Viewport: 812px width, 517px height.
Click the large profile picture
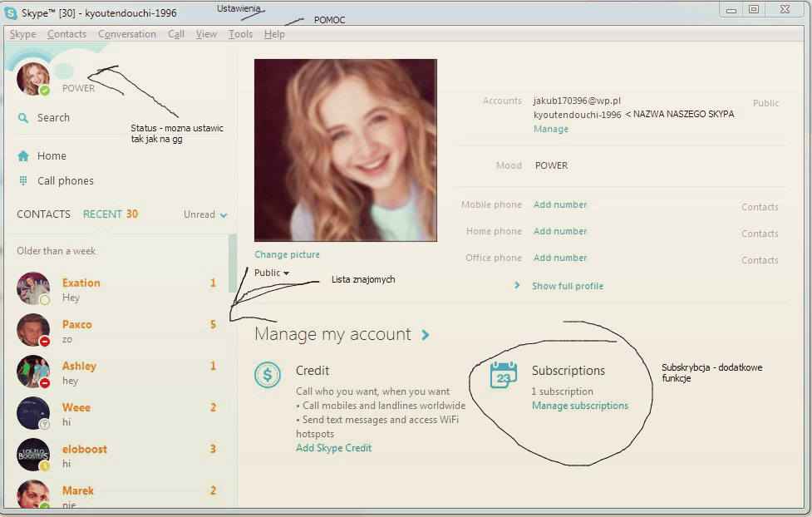click(x=346, y=150)
